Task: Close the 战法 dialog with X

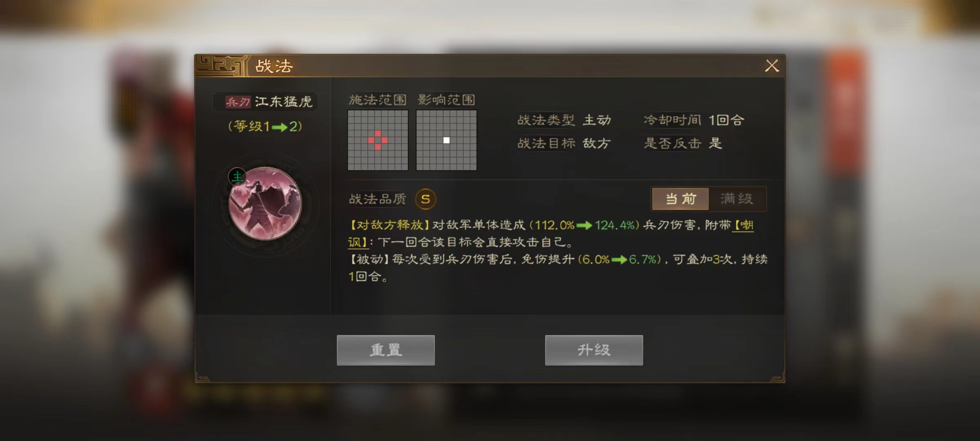Action: pos(771,66)
